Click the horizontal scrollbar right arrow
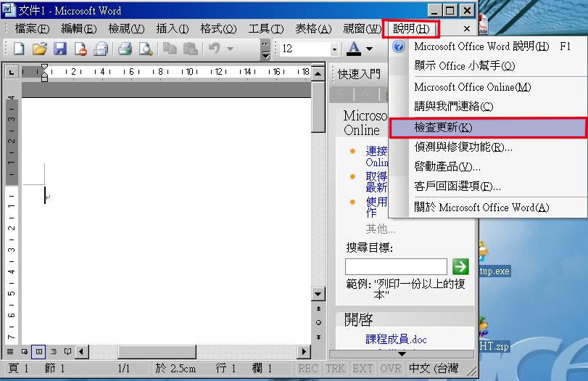This screenshot has height=381, width=588. (304, 352)
